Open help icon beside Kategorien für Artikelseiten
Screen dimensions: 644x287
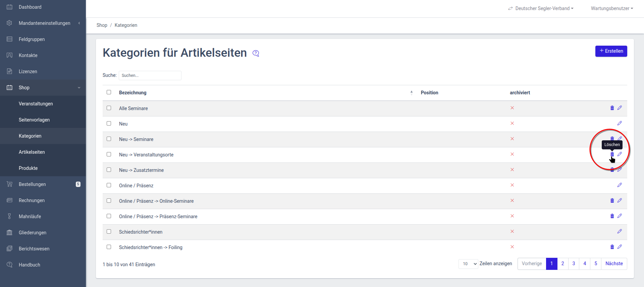click(256, 53)
